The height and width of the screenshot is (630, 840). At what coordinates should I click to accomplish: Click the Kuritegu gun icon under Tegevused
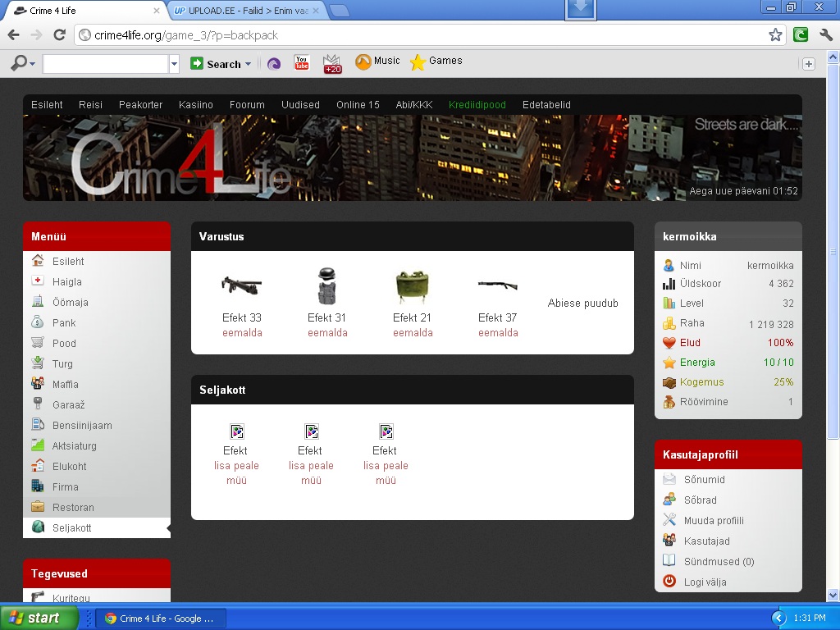coord(38,596)
